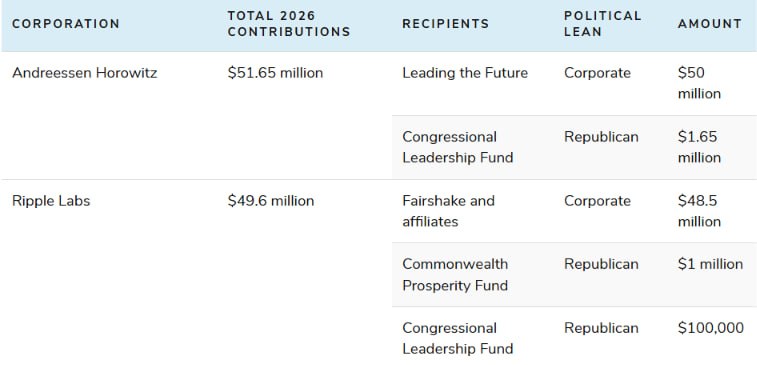Click Republican lean beside Commonwealth Prosperity Fund
The width and height of the screenshot is (757, 365).
click(601, 264)
